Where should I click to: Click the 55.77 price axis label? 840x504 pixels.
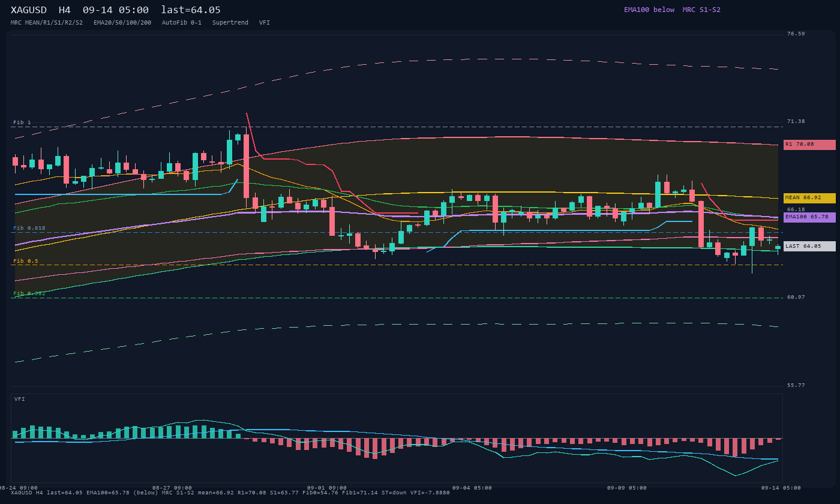click(x=796, y=385)
